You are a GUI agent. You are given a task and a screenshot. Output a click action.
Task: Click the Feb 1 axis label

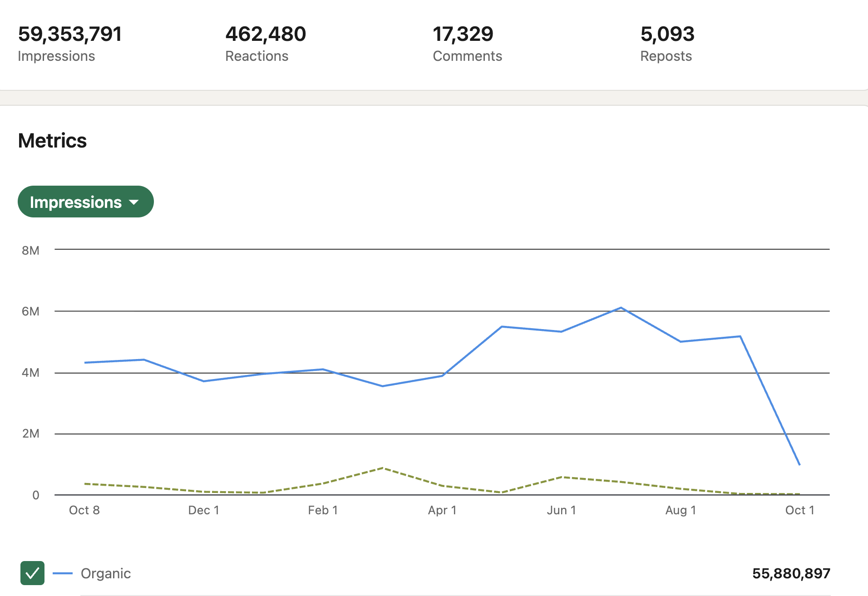coord(323,510)
